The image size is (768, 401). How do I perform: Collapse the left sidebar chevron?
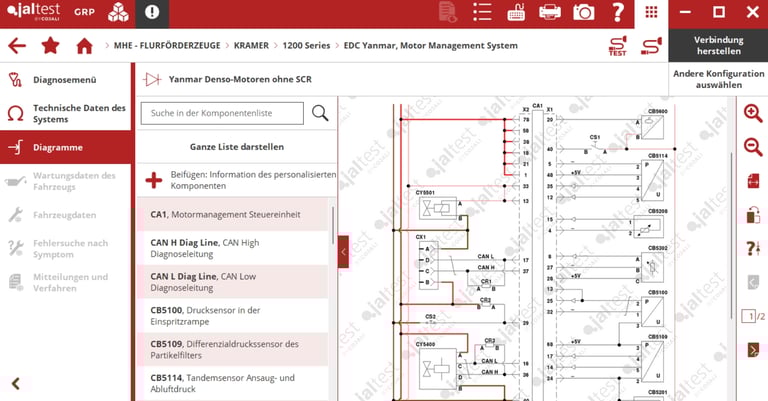click(x=16, y=383)
